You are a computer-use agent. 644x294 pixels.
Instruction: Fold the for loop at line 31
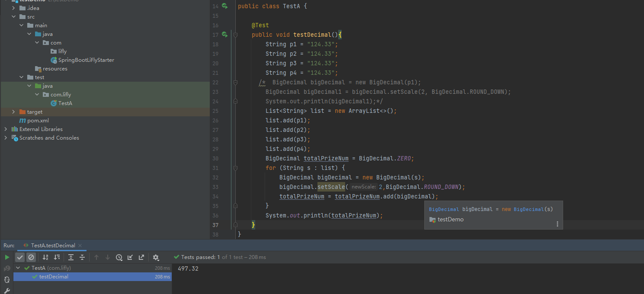coord(236,168)
